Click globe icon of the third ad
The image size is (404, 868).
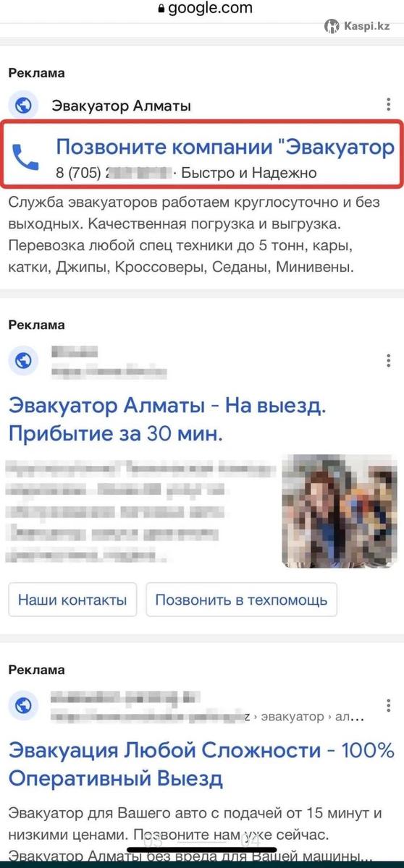pos(23,705)
